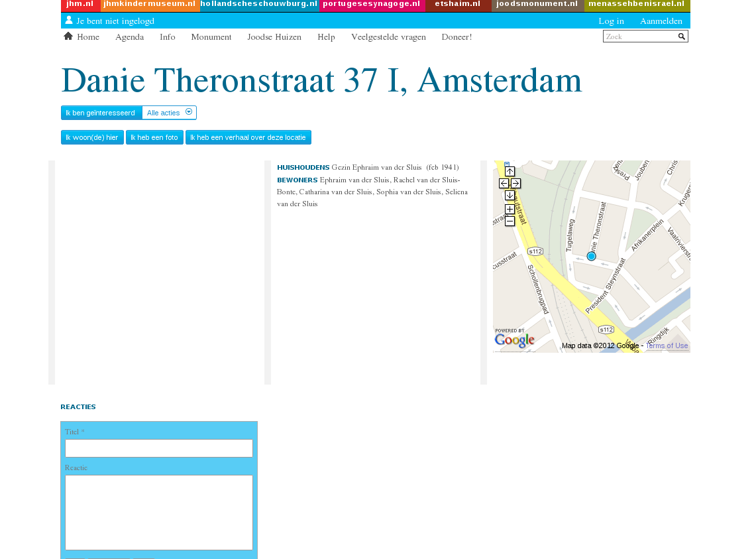Click Ik heb een foto button
The width and height of the screenshot is (756, 559).
coord(154,137)
